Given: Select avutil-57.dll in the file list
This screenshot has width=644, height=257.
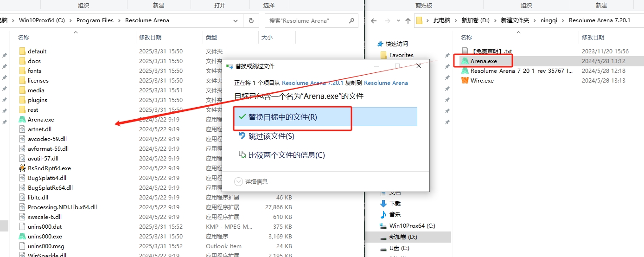Looking at the screenshot, I should coord(43,158).
